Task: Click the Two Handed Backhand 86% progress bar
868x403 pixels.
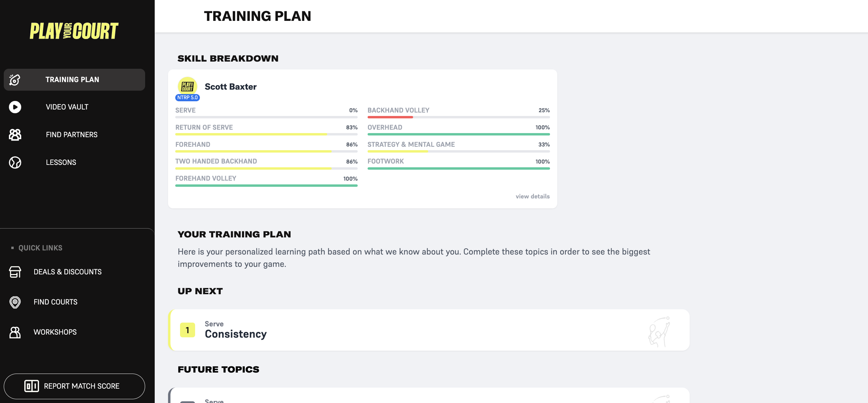Action: click(266, 168)
